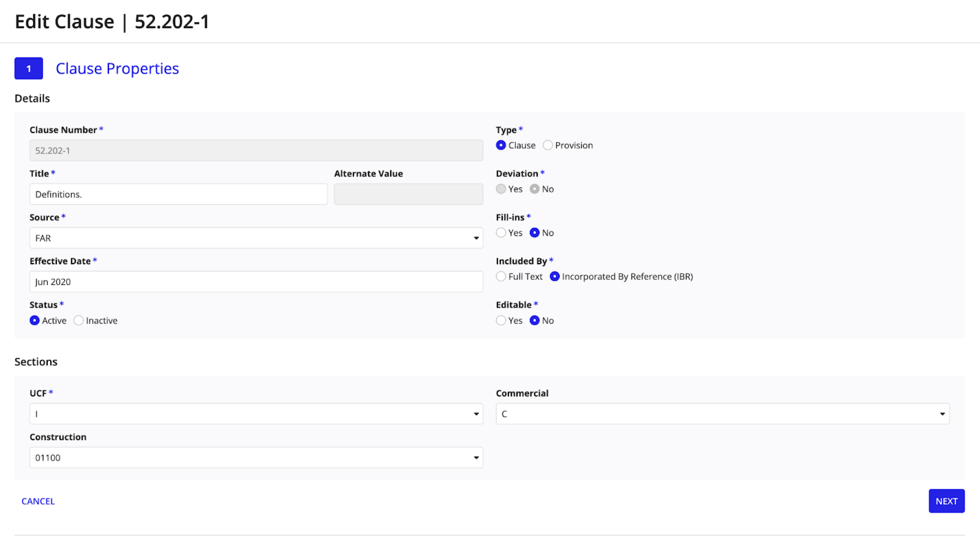The width and height of the screenshot is (980, 537).
Task: Click the Effective Date field
Action: [256, 282]
